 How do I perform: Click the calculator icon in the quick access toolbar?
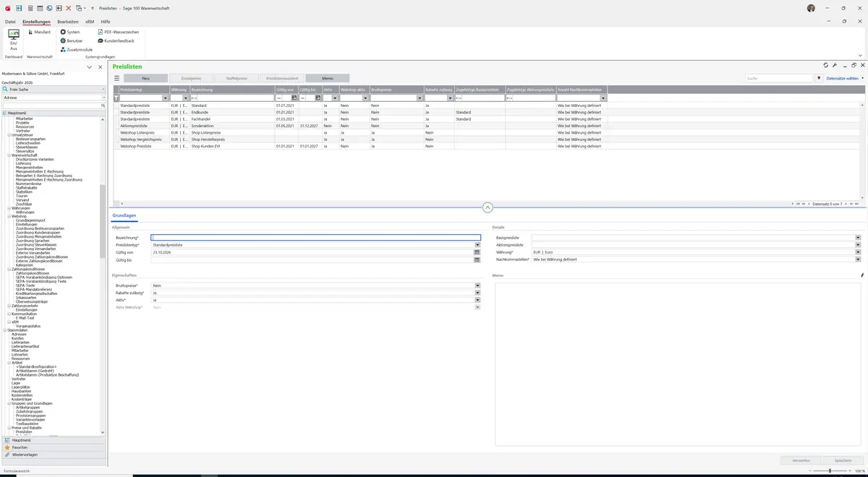[x=30, y=8]
